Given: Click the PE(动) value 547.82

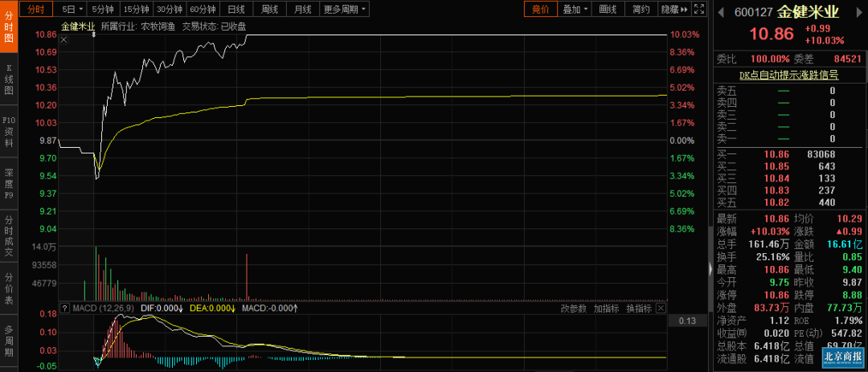Looking at the screenshot, I should point(847,333).
